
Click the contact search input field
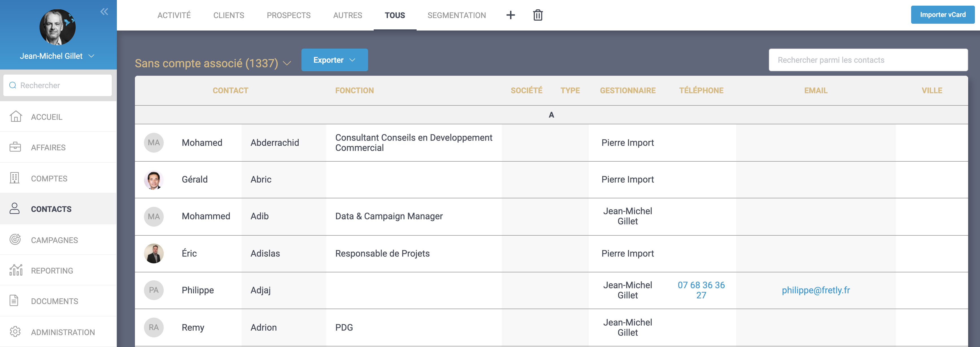[868, 60]
